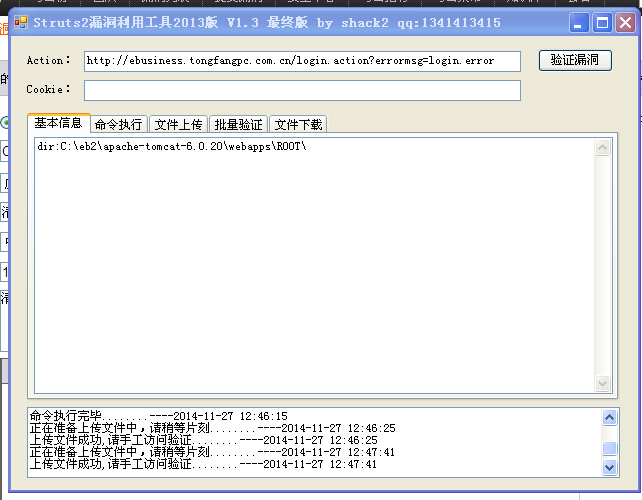This screenshot has height=500, width=642.
Task: Click the Action label
Action: pyautogui.click(x=48, y=61)
